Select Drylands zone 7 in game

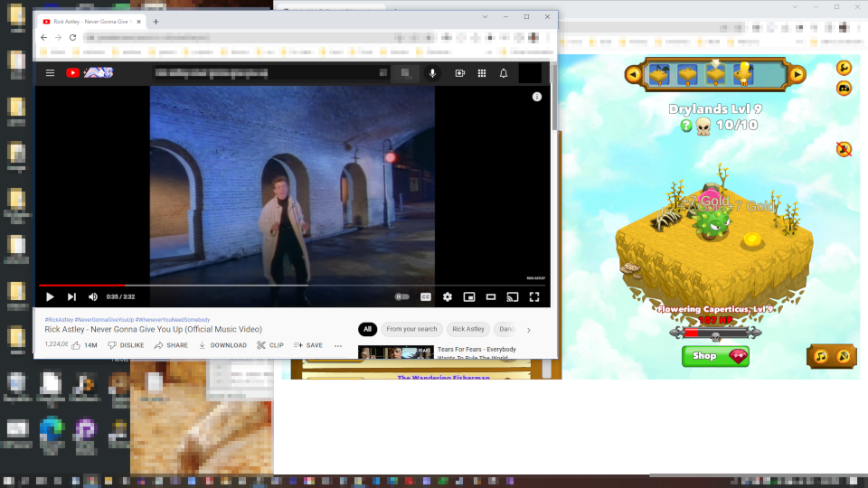click(659, 74)
